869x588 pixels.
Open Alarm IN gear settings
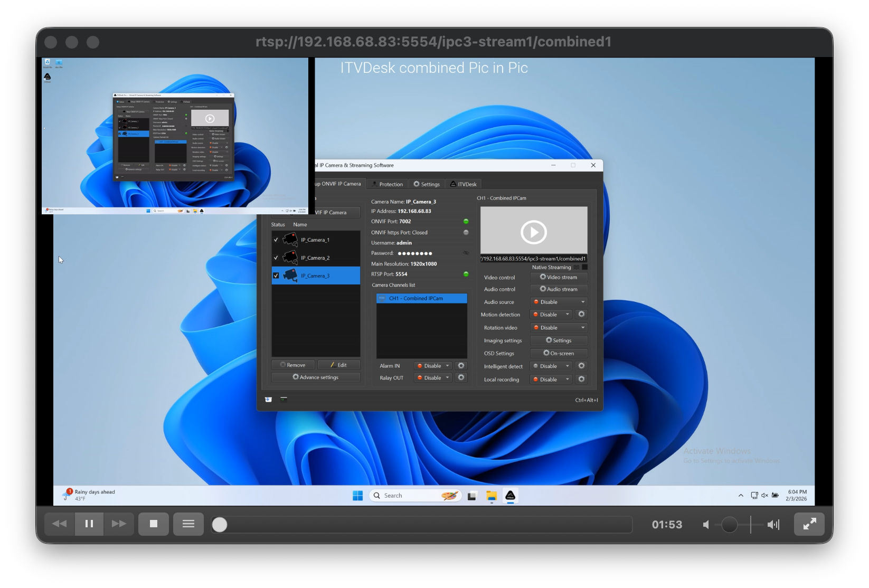[461, 366]
